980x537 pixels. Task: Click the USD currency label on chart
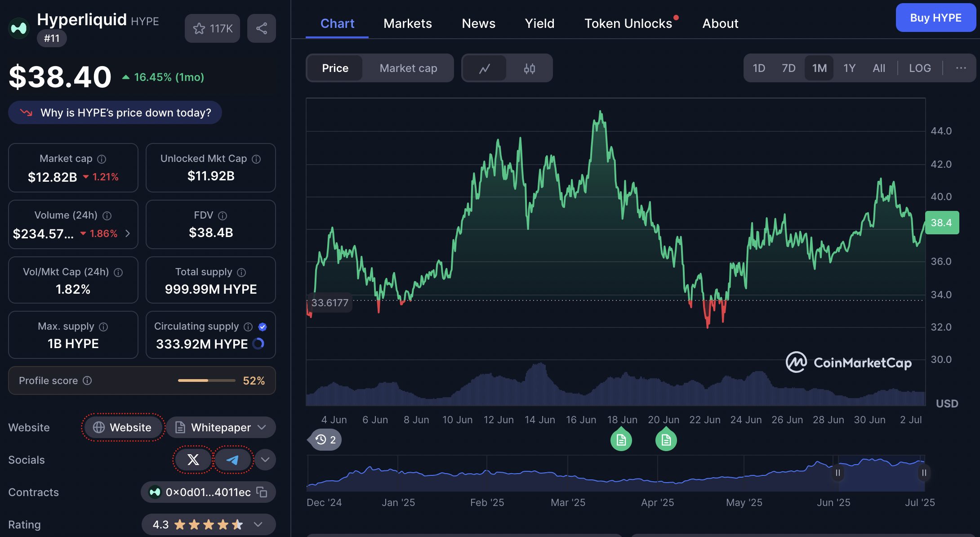point(947,403)
